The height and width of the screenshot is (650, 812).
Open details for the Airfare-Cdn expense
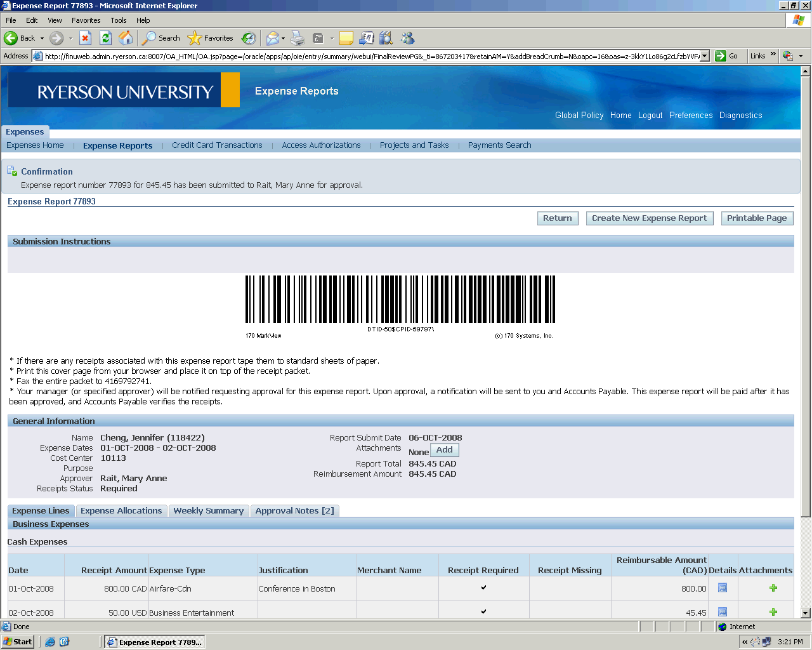click(x=722, y=588)
